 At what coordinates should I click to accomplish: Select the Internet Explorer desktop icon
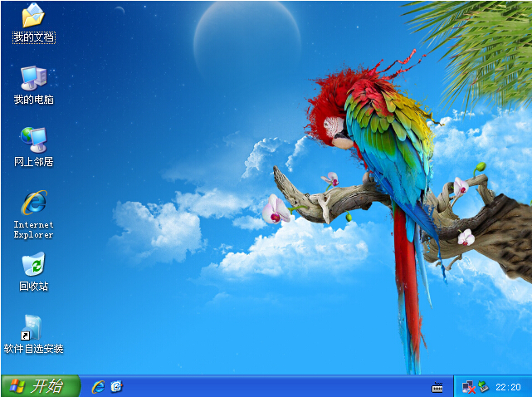(x=33, y=202)
